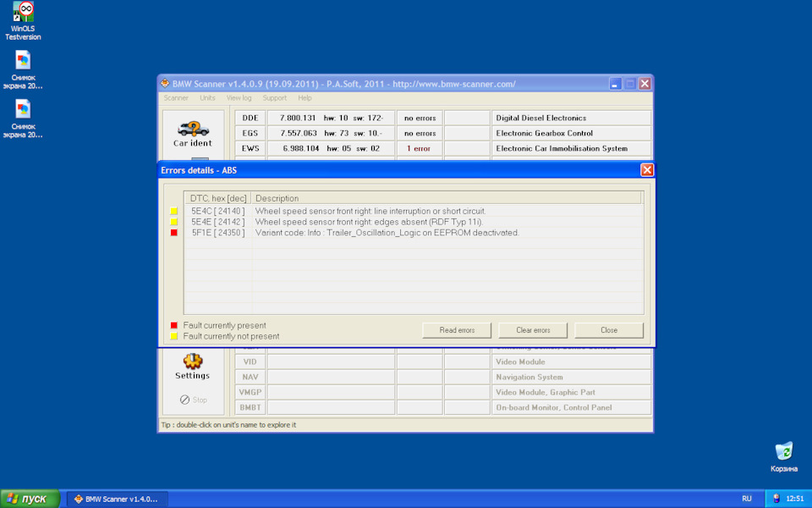
Task: Click the taskbar clock showing 12:51
Action: tap(795, 499)
